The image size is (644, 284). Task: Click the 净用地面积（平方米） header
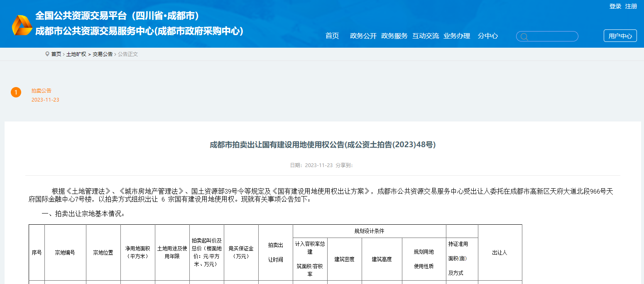click(138, 252)
